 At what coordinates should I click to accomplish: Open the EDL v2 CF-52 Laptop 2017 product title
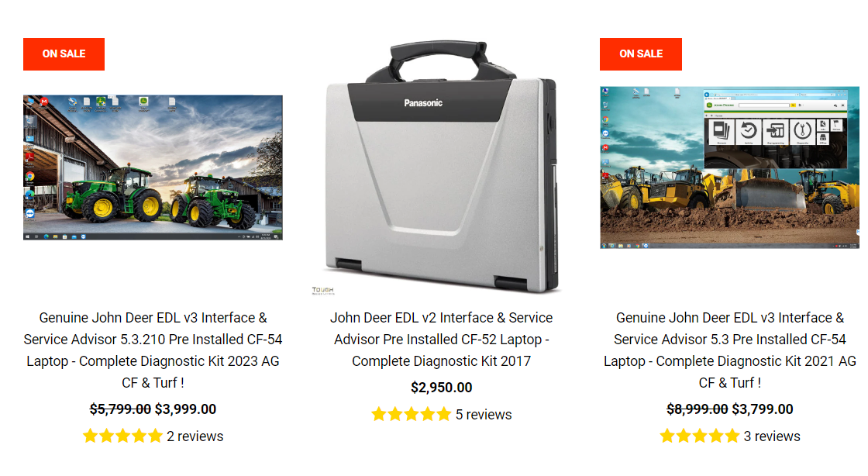pyautogui.click(x=441, y=340)
